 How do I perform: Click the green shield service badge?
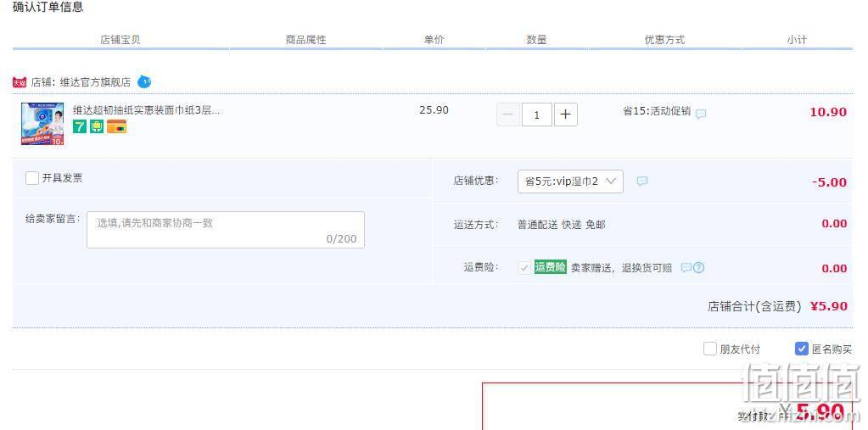pos(97,126)
